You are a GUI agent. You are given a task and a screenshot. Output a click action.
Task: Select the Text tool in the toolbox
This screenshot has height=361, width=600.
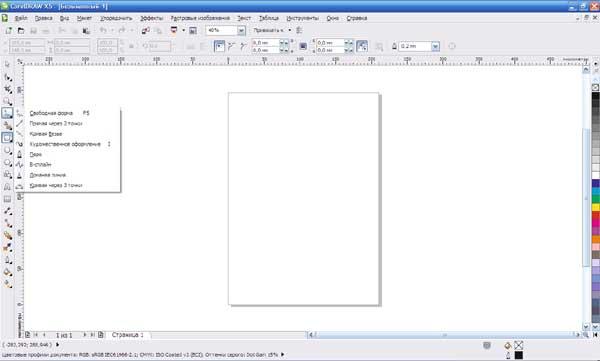point(7,187)
